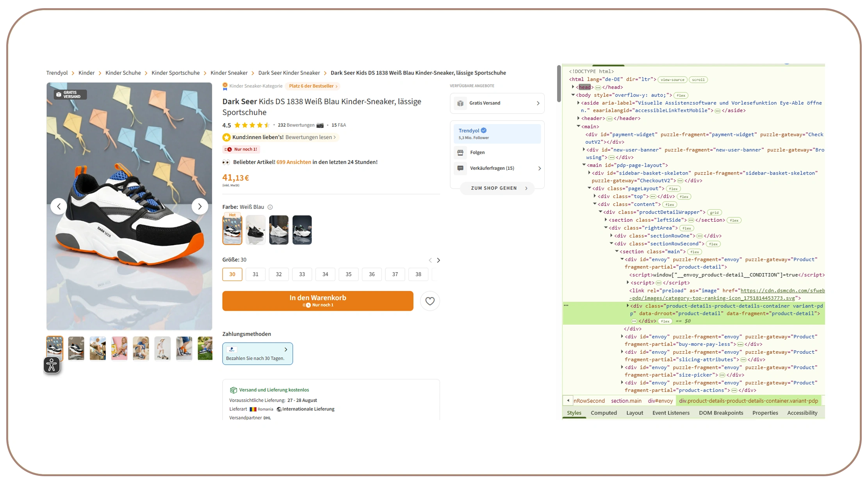Viewport: 868px width, 484px height.
Task: Expand the head element in DevTools
Action: (573, 87)
